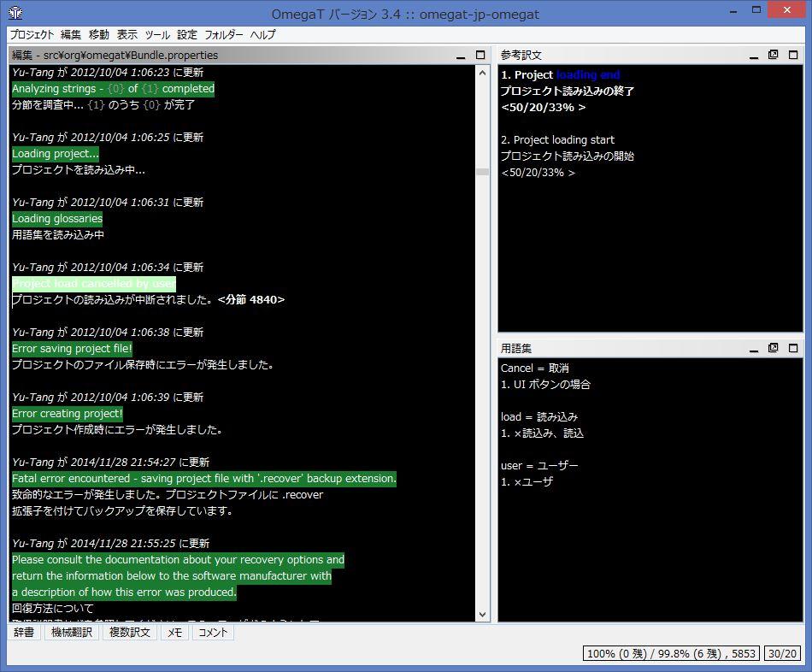Maximize the editor pane (編集)
The image size is (812, 672).
click(480, 55)
